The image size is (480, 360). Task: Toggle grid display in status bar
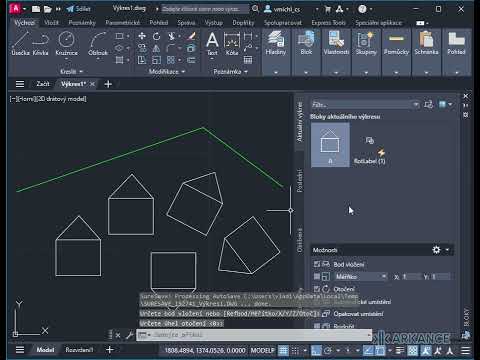pos(283,350)
